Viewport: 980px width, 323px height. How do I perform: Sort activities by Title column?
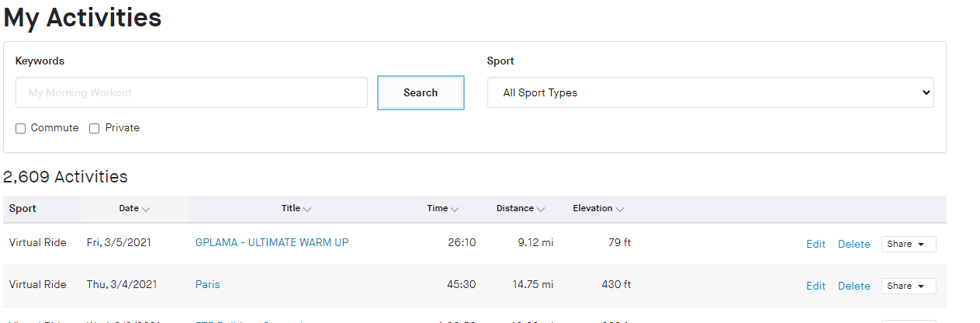296,209
